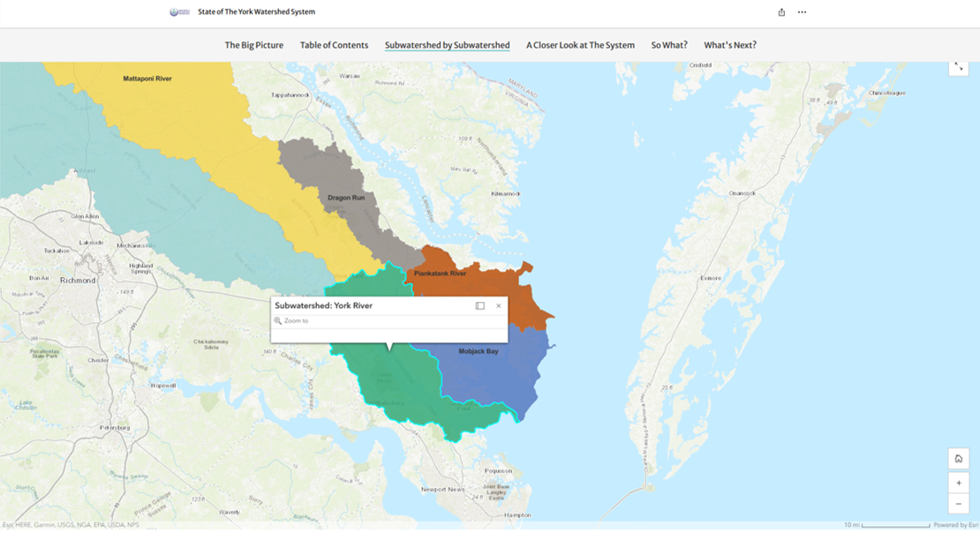Click the share icon in the header
This screenshot has height=533, width=980.
pos(782,12)
